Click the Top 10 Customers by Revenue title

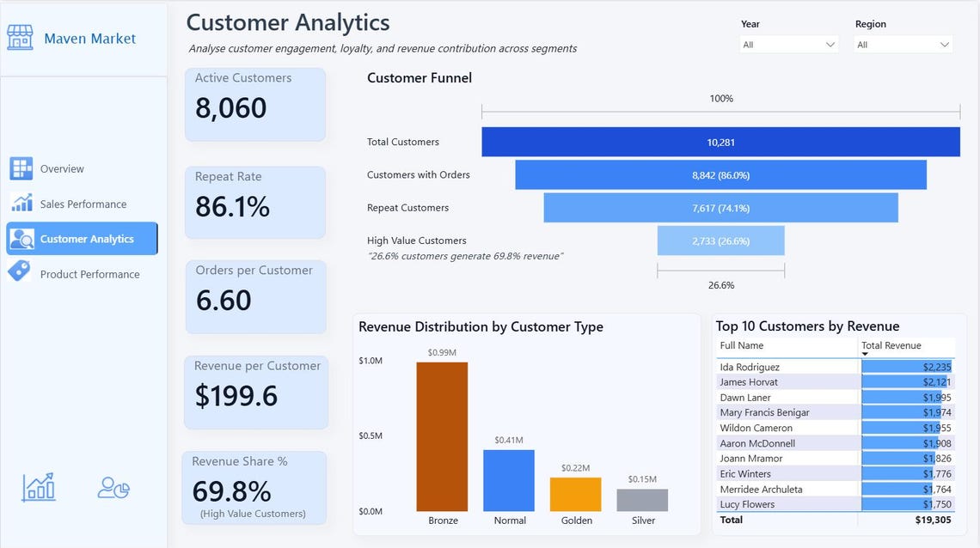coord(807,326)
